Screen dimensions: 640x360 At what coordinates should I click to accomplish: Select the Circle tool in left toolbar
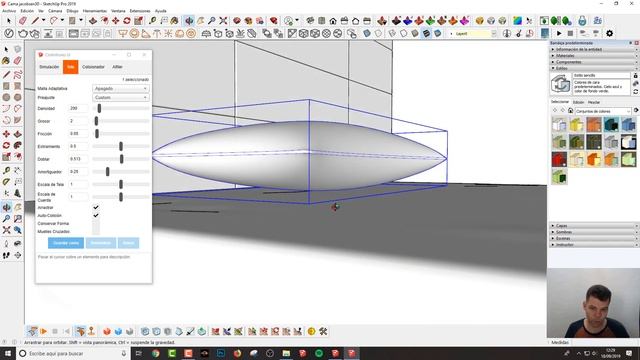click(x=6, y=97)
